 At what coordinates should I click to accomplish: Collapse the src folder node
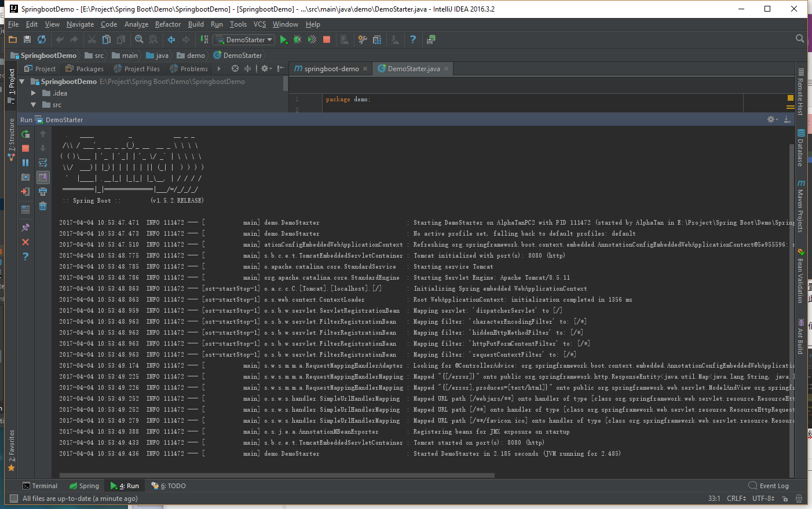coord(34,105)
